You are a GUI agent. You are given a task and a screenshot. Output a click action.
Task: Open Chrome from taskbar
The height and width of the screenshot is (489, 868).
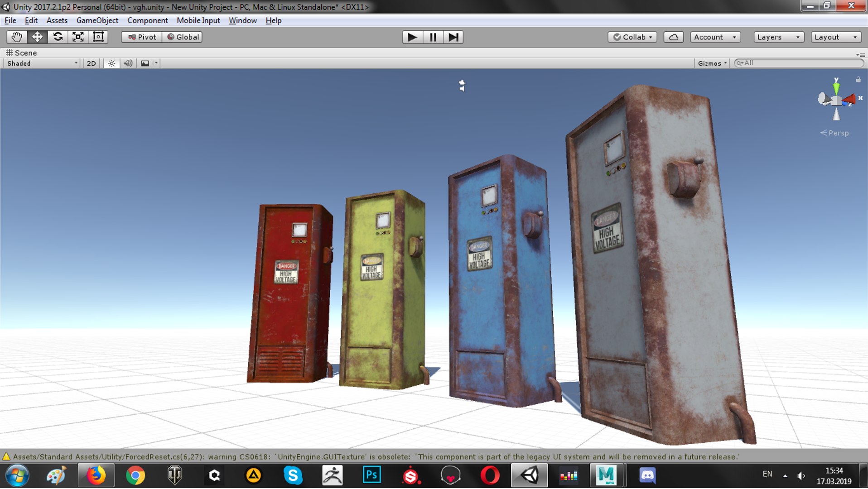pos(135,475)
